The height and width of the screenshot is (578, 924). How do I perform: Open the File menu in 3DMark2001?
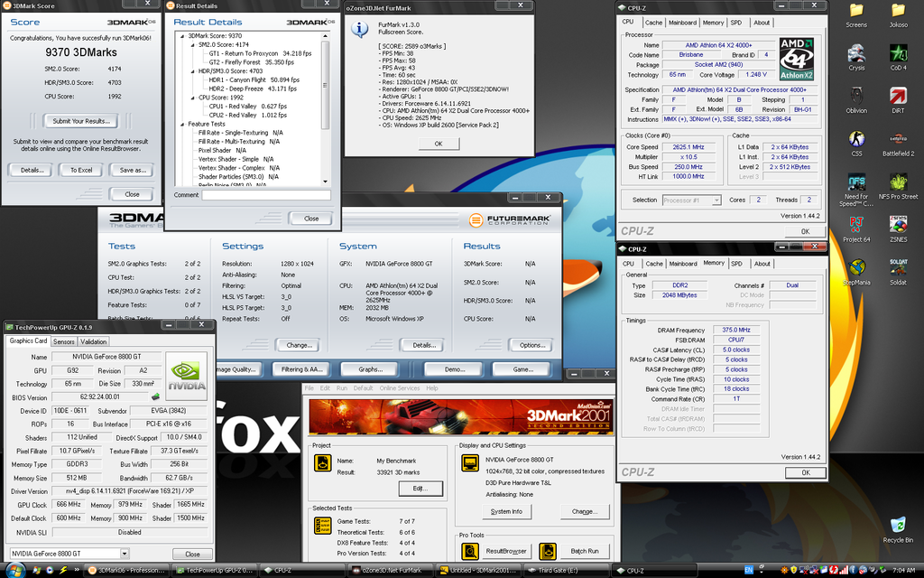pos(310,388)
